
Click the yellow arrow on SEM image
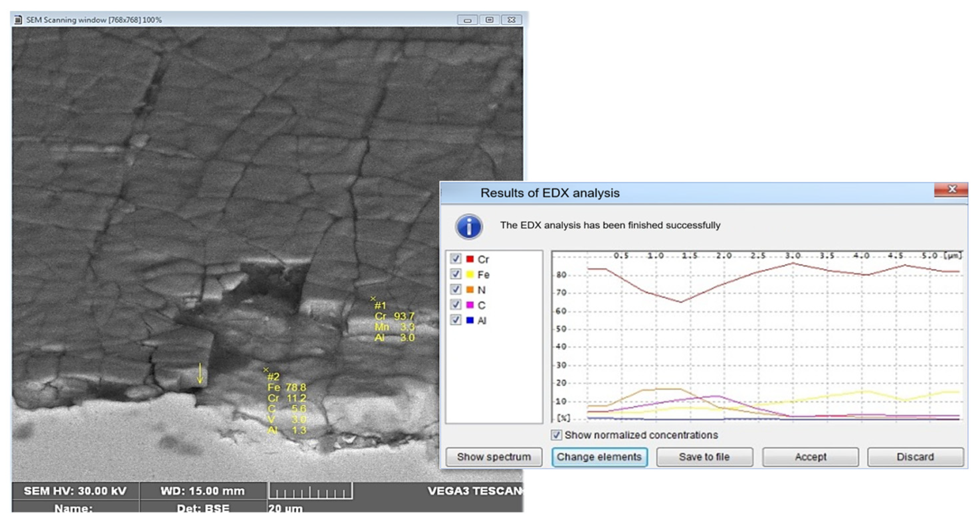(x=200, y=373)
